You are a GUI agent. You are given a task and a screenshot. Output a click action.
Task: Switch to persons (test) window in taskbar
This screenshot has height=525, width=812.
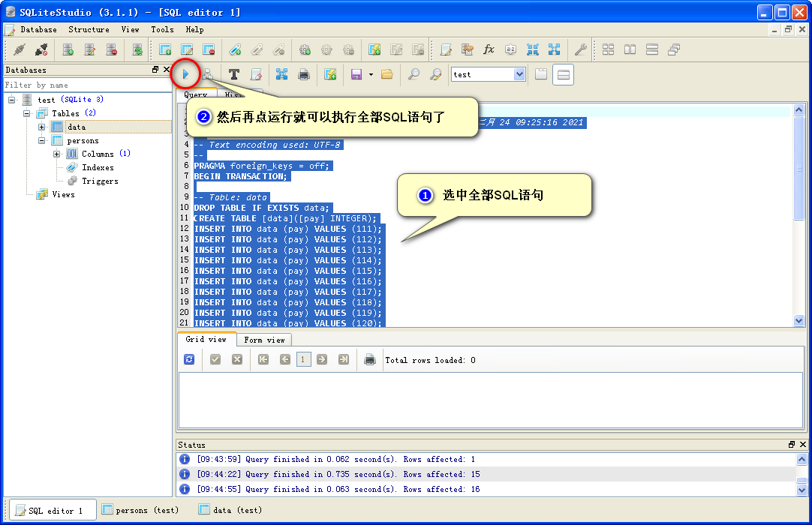pyautogui.click(x=140, y=510)
